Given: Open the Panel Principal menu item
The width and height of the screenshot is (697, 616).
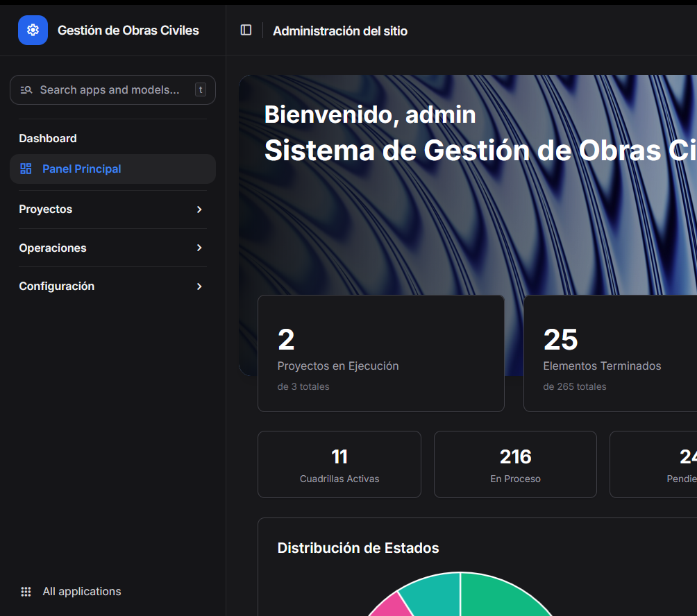Looking at the screenshot, I should coord(81,169).
